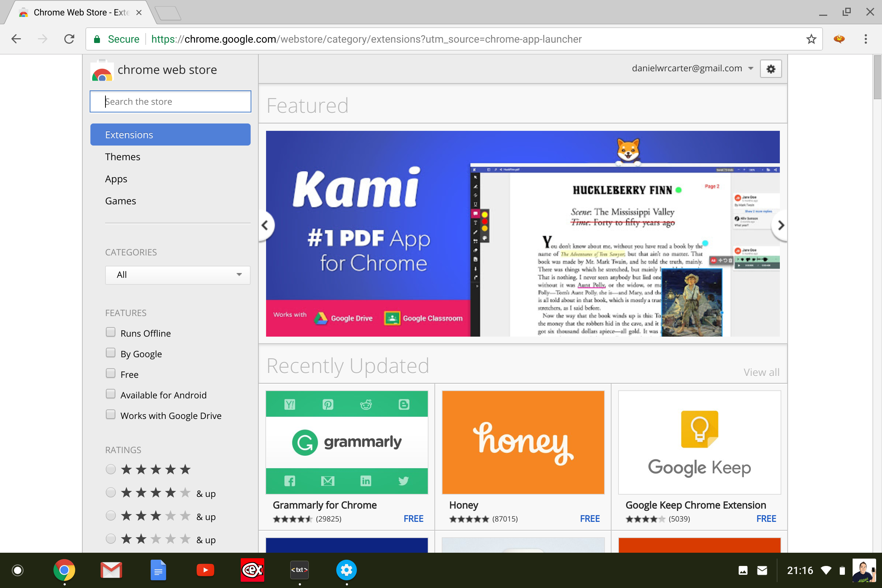Image resolution: width=882 pixels, height=588 pixels.
Task: Select the five star rating filter
Action: 111,469
